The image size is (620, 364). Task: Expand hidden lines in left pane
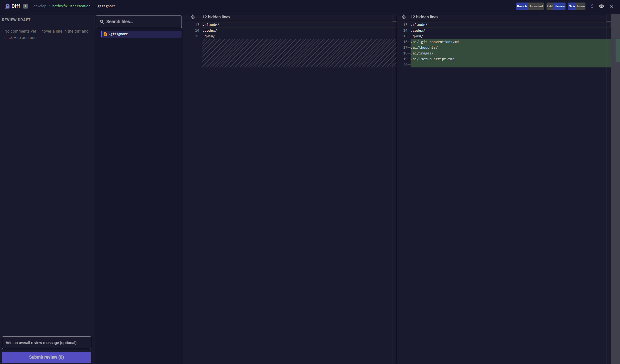(193, 17)
